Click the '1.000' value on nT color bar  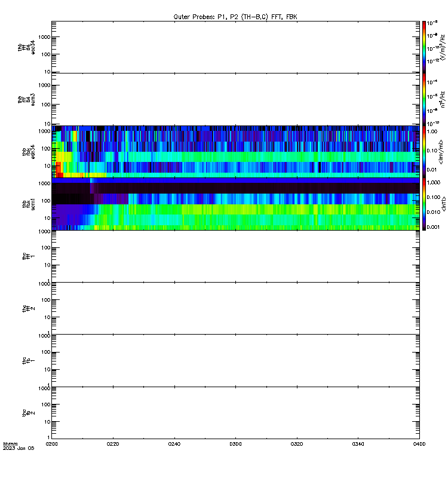[x=434, y=182]
